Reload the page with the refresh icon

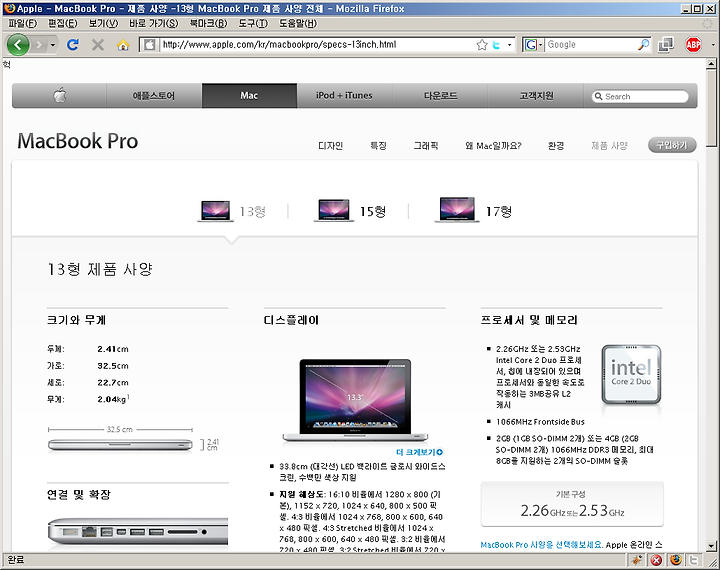[x=73, y=45]
